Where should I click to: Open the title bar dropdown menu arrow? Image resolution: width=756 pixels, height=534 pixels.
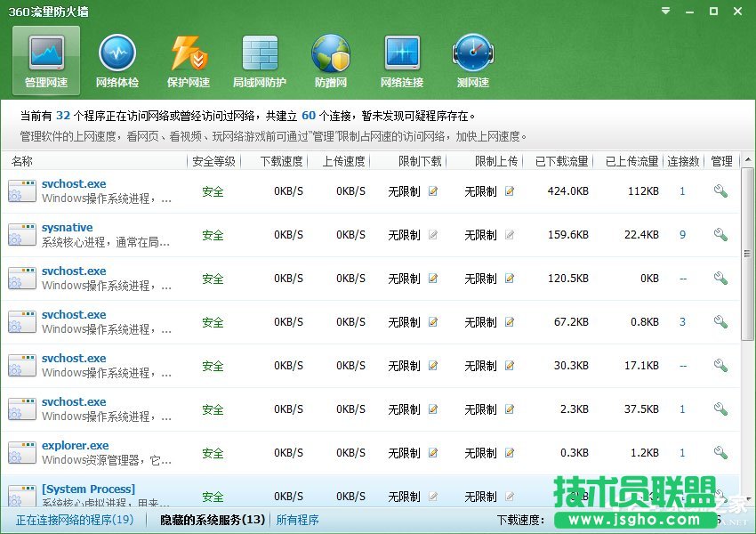point(666,11)
